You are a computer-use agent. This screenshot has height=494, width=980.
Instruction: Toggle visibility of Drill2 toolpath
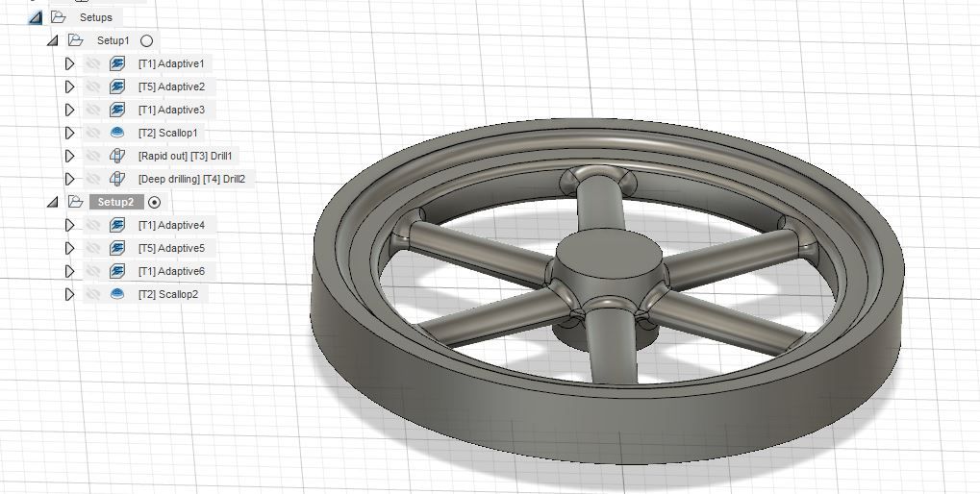pos(93,179)
